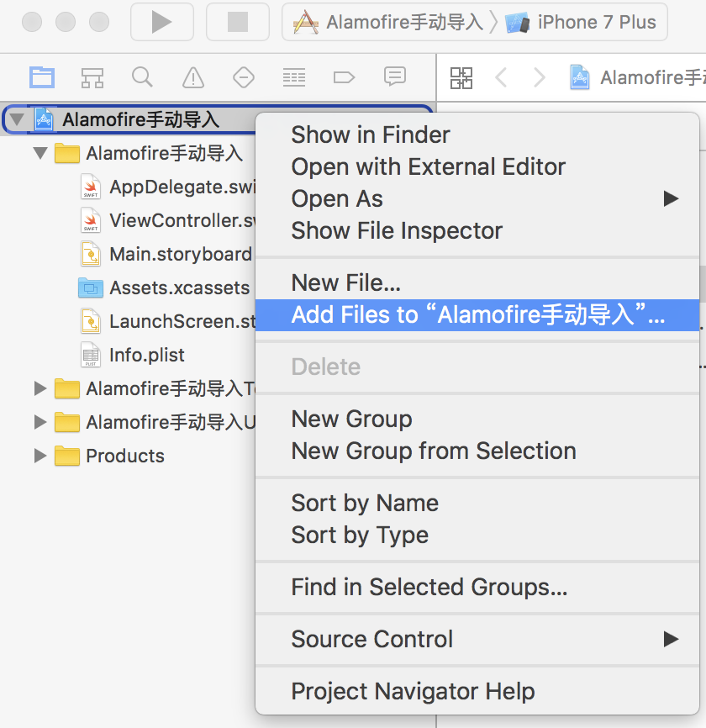Choose New Group menu entry

point(477,419)
